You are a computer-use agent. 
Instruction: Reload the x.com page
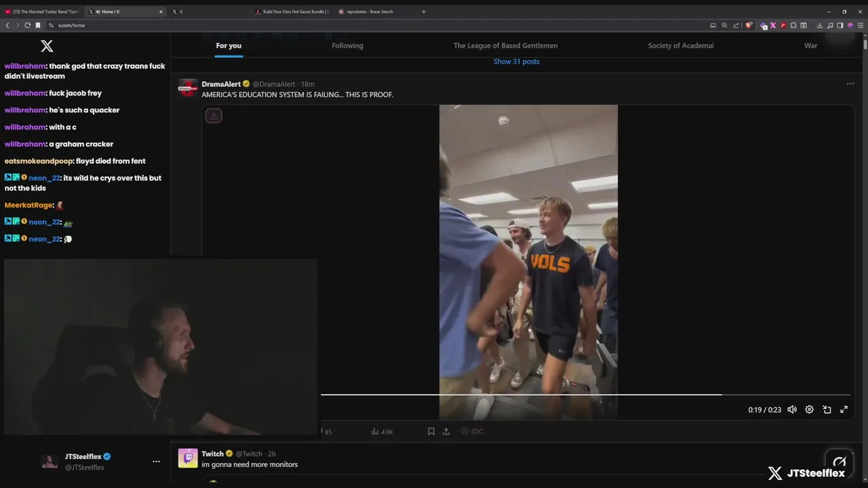point(28,25)
